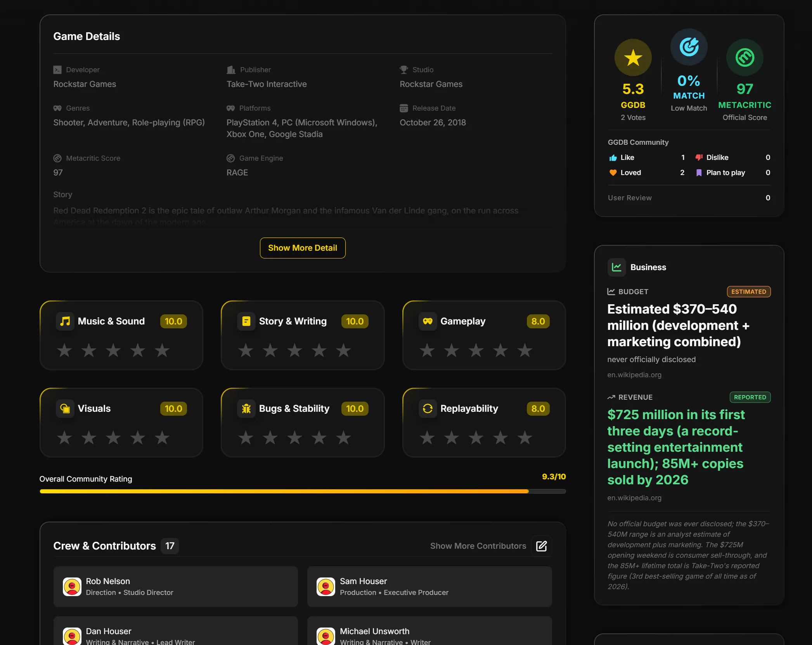Click the Metacritic Score label icon

click(x=57, y=158)
